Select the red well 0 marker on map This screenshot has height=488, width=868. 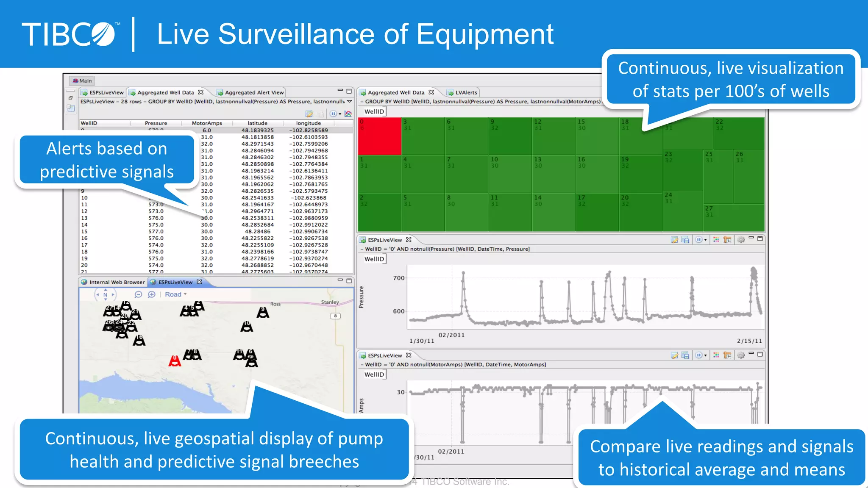pos(175,360)
